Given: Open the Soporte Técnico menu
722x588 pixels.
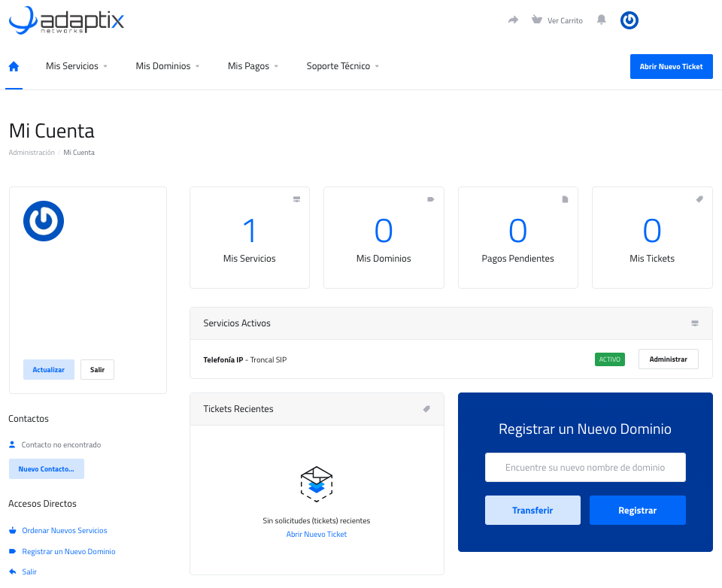Looking at the screenshot, I should click(342, 66).
